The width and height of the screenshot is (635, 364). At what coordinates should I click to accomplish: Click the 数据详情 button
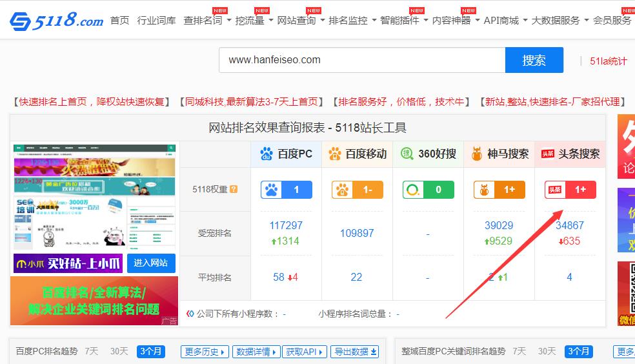pos(256,352)
